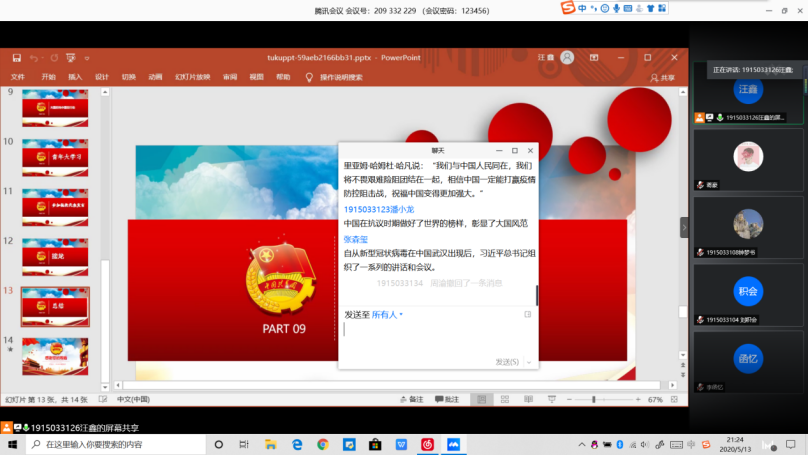The height and width of the screenshot is (455, 808).
Task: Click the Undo arrow in PowerPoint
Action: click(x=33, y=58)
